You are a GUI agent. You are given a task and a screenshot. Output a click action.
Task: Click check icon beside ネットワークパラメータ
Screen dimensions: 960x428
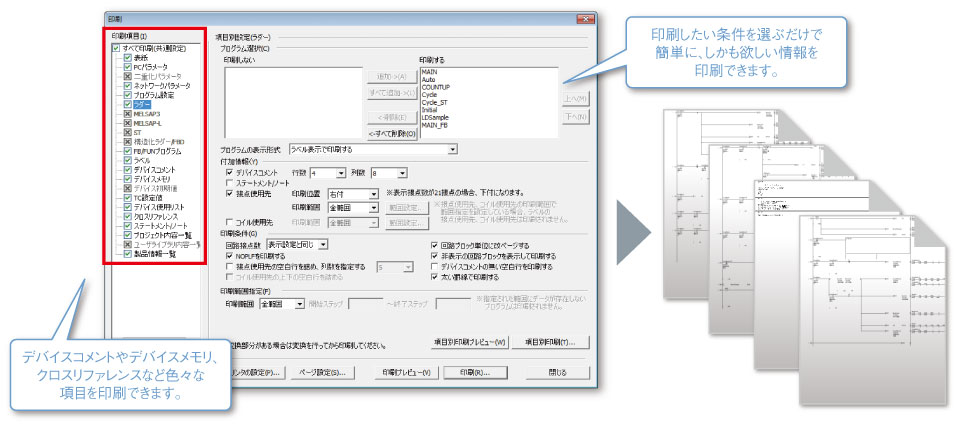[x=127, y=86]
